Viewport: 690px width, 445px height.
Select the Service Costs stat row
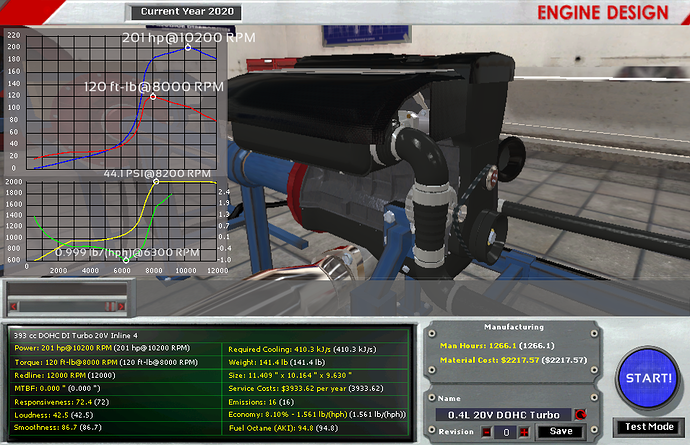point(316,389)
